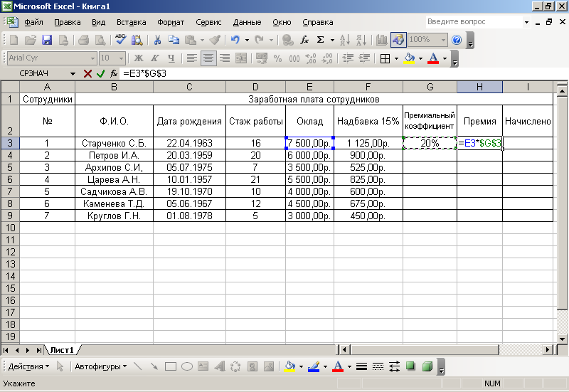Click the Excel Help question icon
The height and width of the screenshot is (392, 569).
click(457, 40)
